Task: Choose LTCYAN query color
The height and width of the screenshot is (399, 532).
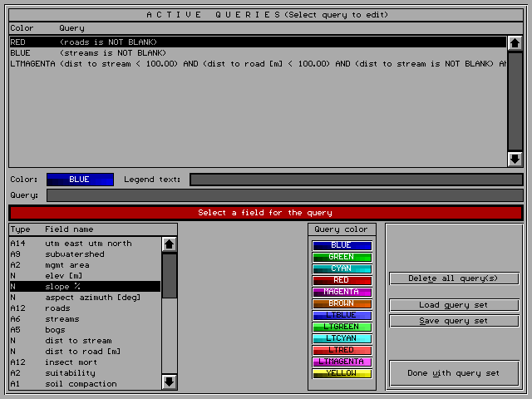Action: pos(342,338)
